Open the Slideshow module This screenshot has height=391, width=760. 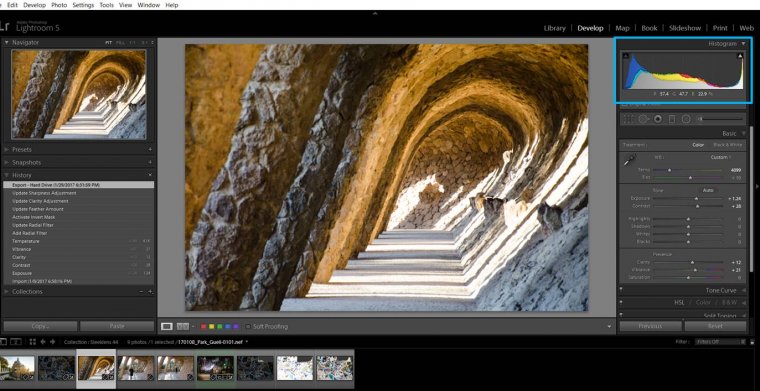[685, 28]
